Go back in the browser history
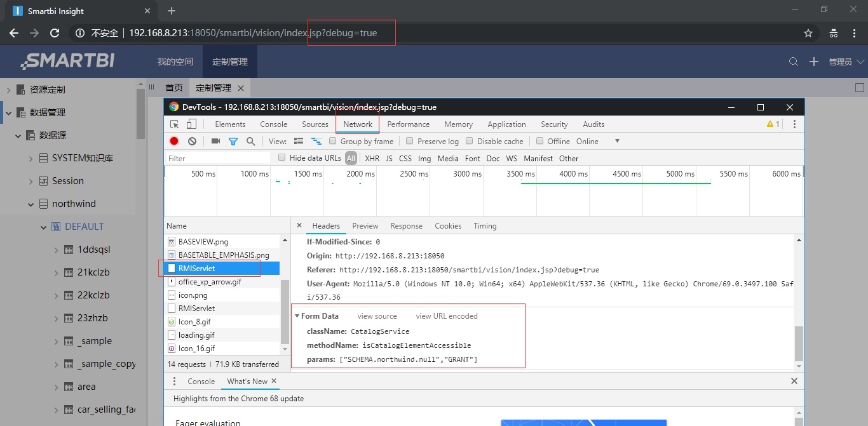868x426 pixels. [x=14, y=33]
